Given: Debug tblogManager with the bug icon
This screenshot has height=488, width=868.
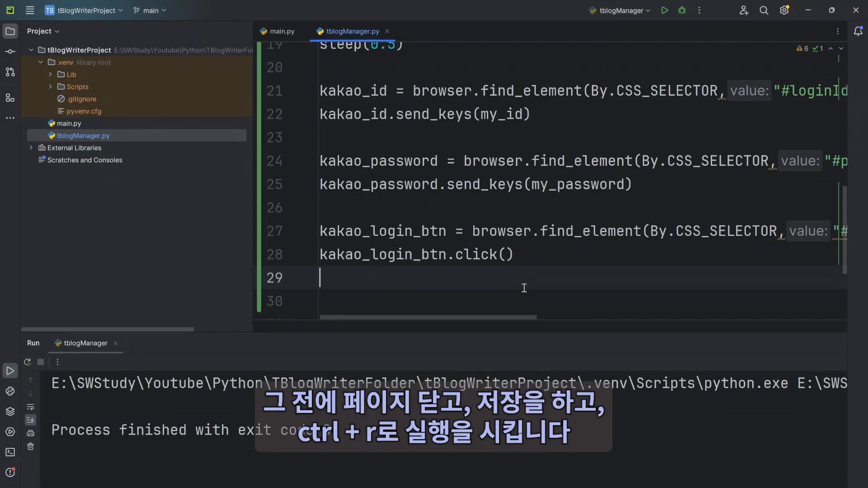Looking at the screenshot, I should click(x=682, y=10).
